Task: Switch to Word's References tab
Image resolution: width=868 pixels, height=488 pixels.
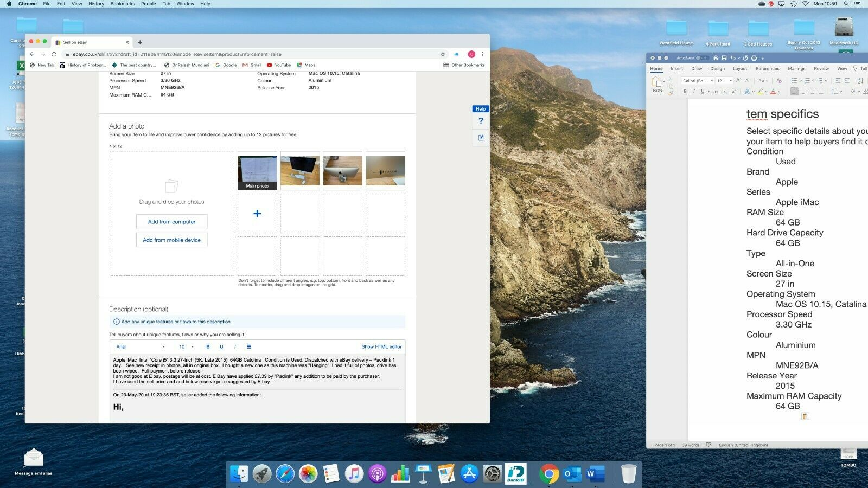Action: [x=767, y=69]
